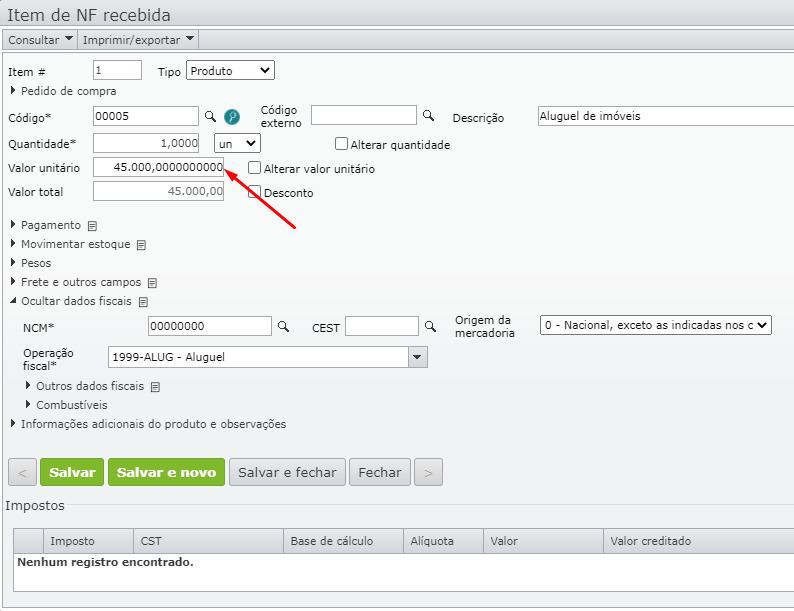Click the Código externo input field
This screenshot has width=794, height=611.
pos(364,115)
